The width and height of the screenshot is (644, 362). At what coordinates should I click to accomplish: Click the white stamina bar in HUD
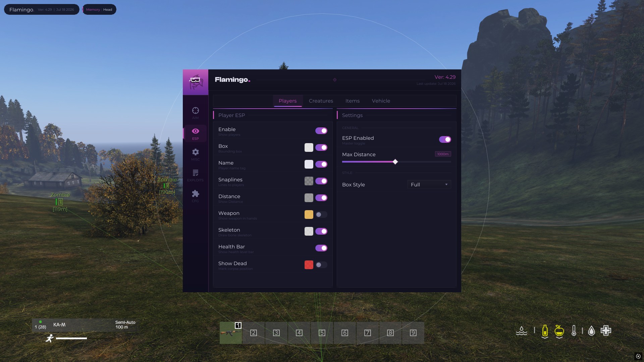pyautogui.click(x=71, y=339)
